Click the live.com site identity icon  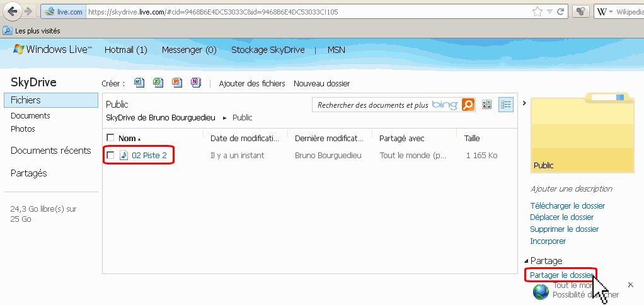64,12
